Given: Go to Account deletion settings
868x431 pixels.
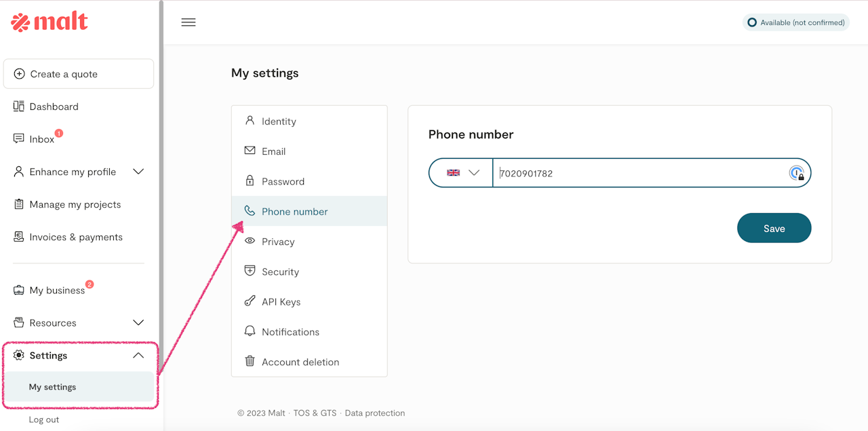Looking at the screenshot, I should (300, 362).
